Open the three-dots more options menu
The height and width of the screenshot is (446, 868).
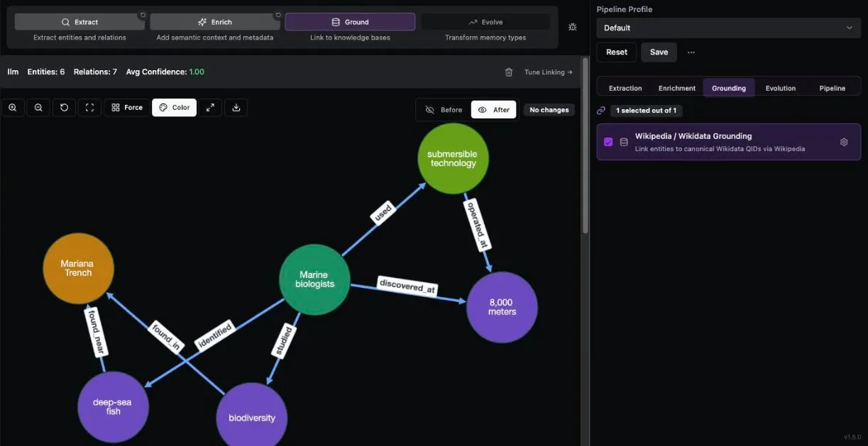(691, 52)
